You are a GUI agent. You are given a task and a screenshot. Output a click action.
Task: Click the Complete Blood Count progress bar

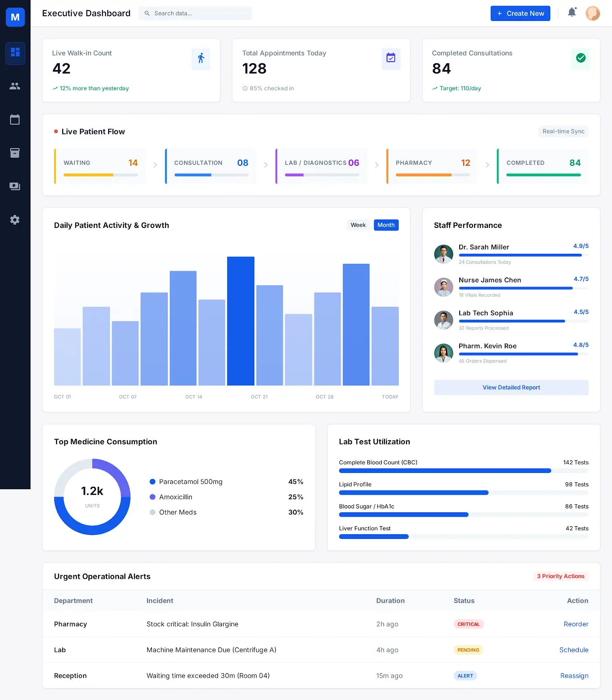pos(463,471)
